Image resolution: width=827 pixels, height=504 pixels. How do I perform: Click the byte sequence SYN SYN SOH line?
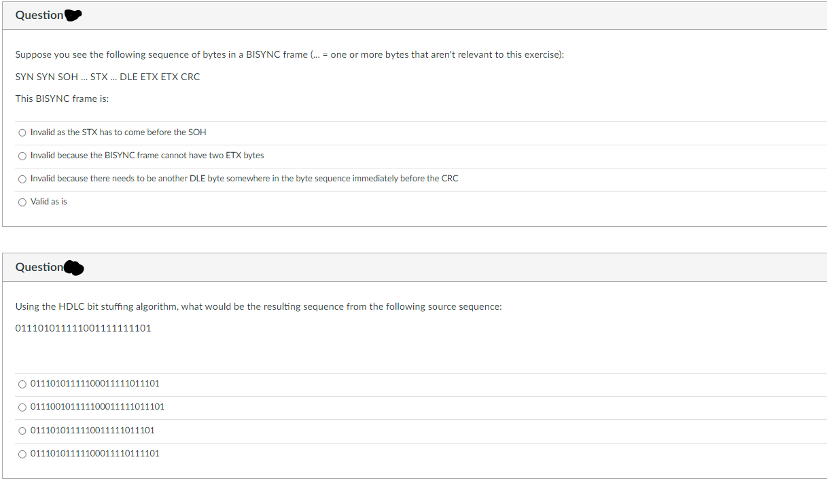[x=108, y=77]
